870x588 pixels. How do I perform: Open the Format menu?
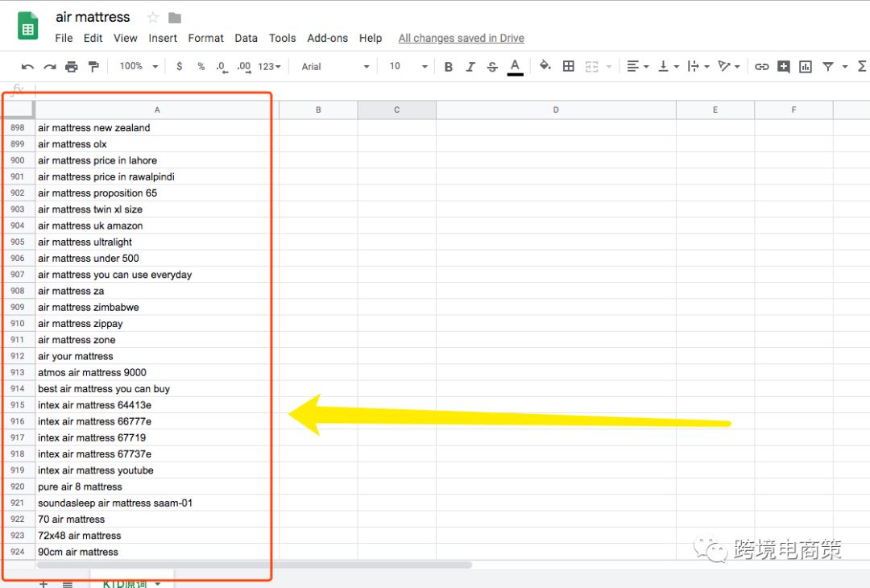click(205, 38)
